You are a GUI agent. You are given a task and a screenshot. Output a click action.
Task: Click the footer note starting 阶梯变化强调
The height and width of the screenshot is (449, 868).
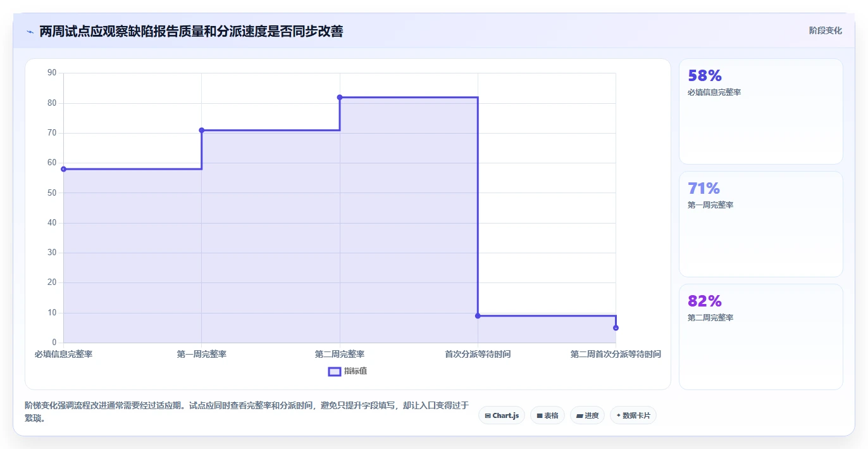pos(247,412)
